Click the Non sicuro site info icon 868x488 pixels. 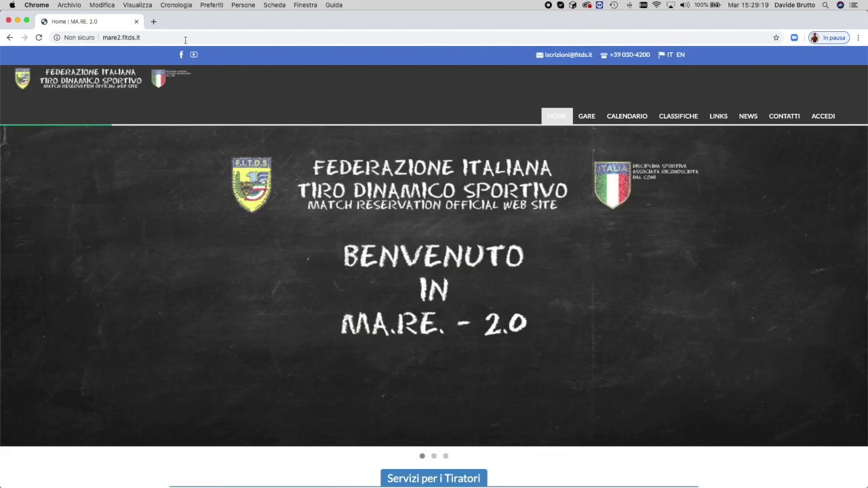pos(57,37)
